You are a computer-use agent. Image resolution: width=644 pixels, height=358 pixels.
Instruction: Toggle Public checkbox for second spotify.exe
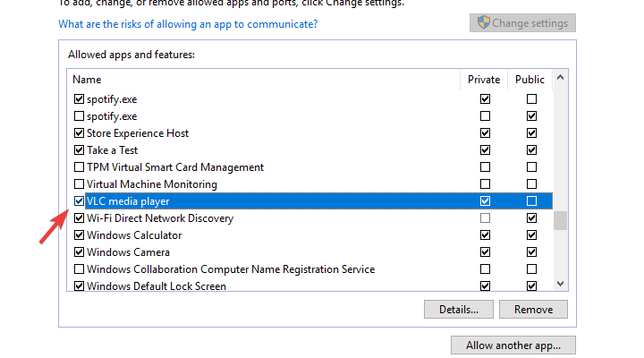coord(531,116)
